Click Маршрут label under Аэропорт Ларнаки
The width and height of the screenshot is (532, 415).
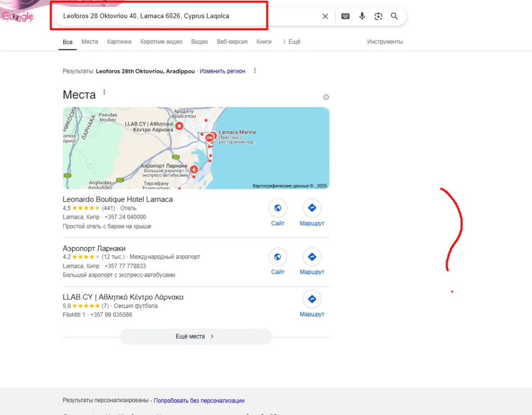point(312,272)
